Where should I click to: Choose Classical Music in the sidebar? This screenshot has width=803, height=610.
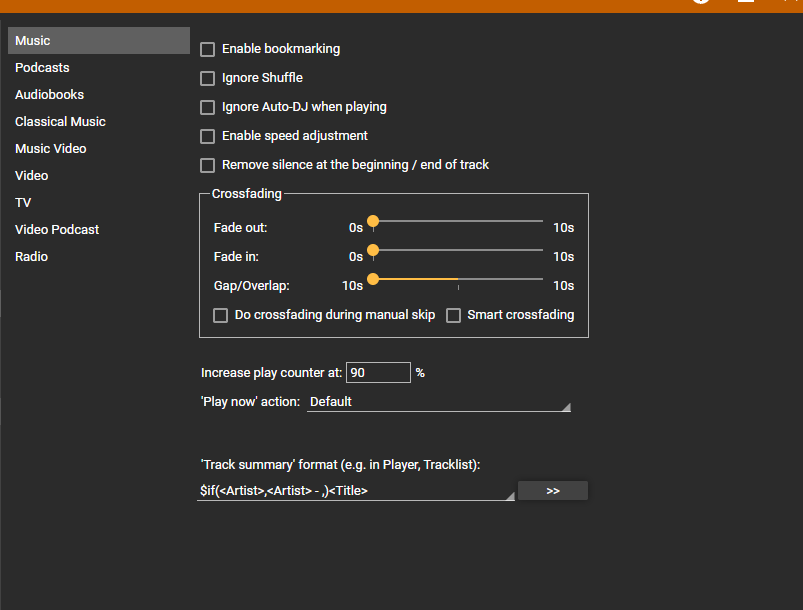(x=99, y=122)
